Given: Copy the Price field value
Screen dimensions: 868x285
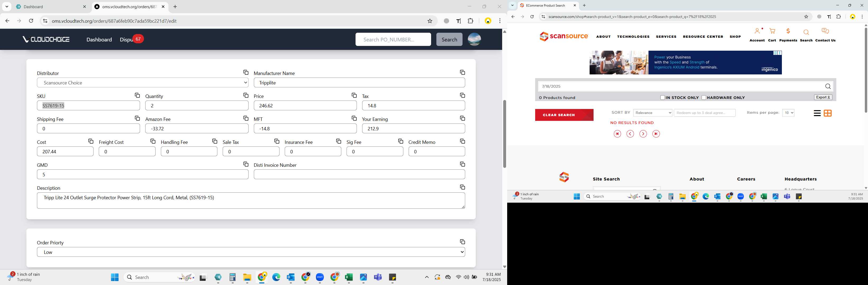Looking at the screenshot, I should tap(354, 95).
